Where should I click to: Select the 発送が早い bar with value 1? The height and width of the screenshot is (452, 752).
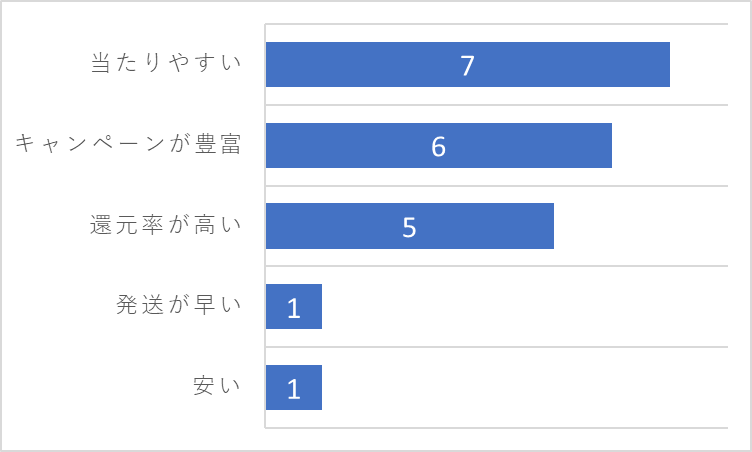point(294,307)
